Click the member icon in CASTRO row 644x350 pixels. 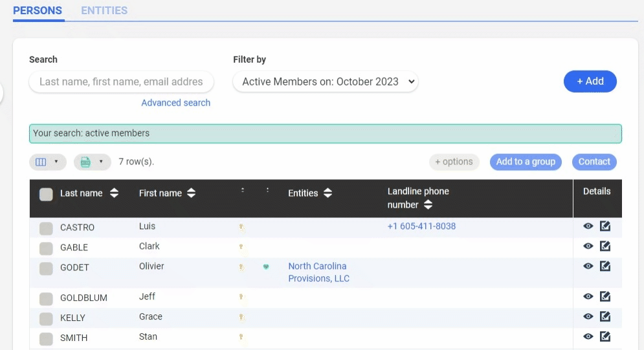tap(242, 227)
